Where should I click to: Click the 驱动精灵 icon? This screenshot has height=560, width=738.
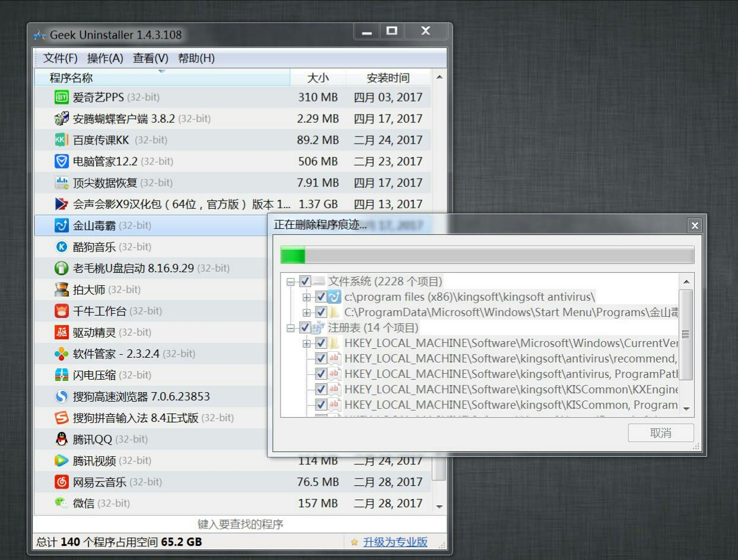62,332
